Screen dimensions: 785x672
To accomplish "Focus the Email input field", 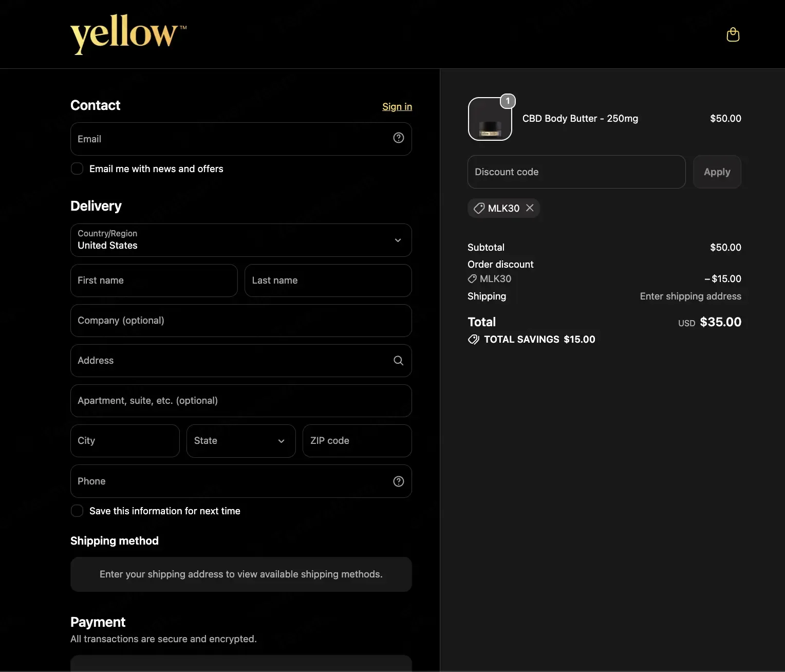I will tap(241, 139).
